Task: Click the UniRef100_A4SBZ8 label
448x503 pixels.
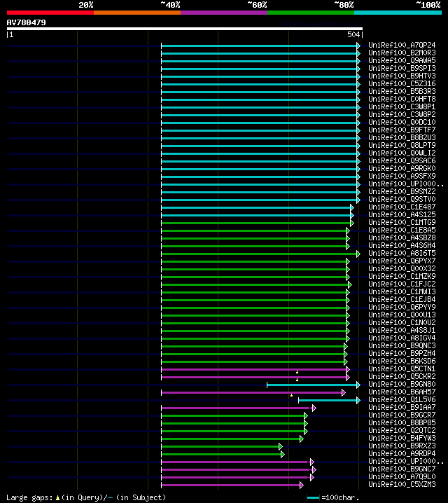Action: tap(402, 237)
